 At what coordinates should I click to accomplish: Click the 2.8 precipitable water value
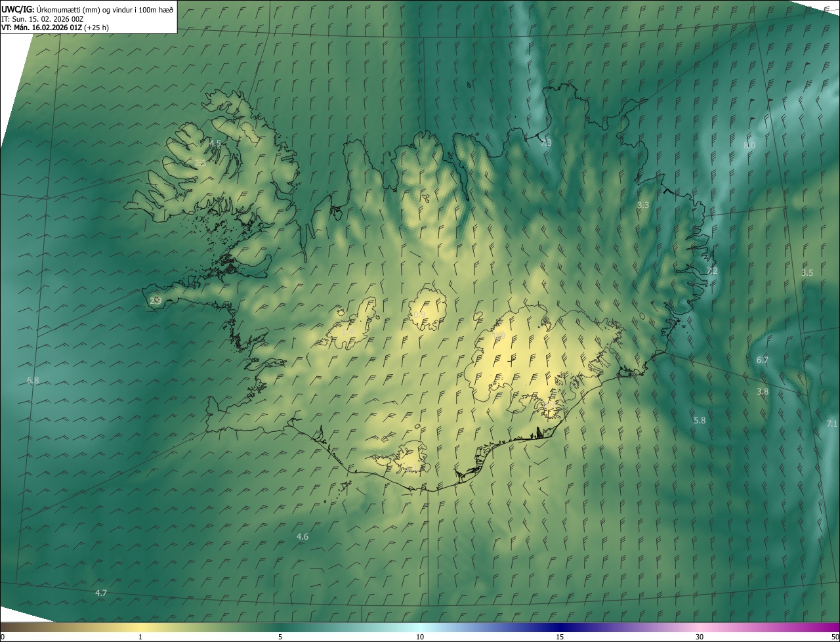[200, 163]
